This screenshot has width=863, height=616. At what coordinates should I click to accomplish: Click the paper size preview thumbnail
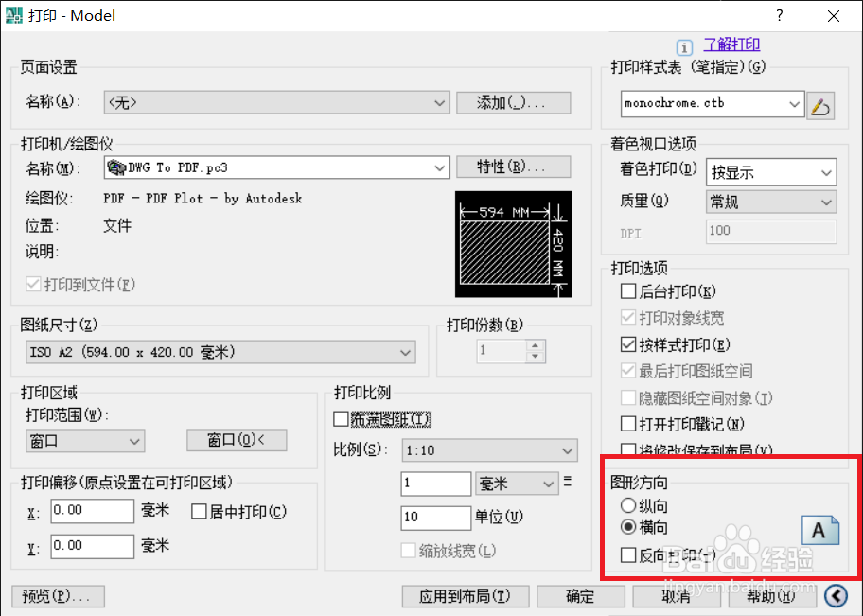point(514,244)
